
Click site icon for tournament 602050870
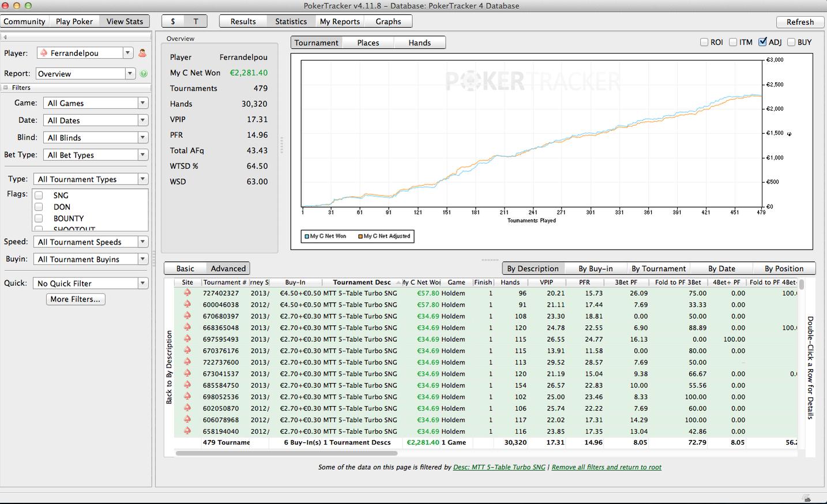(x=187, y=408)
